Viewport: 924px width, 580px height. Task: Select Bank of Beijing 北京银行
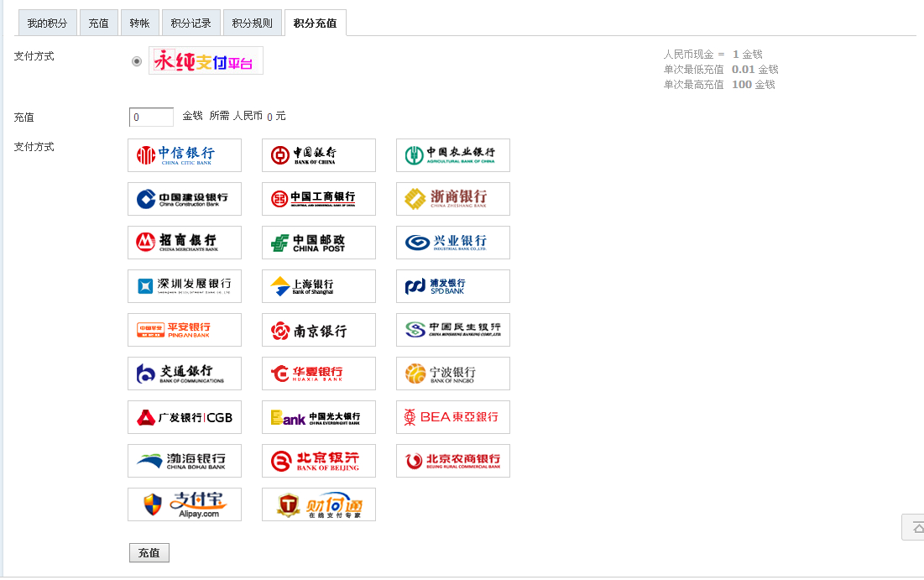click(x=319, y=461)
